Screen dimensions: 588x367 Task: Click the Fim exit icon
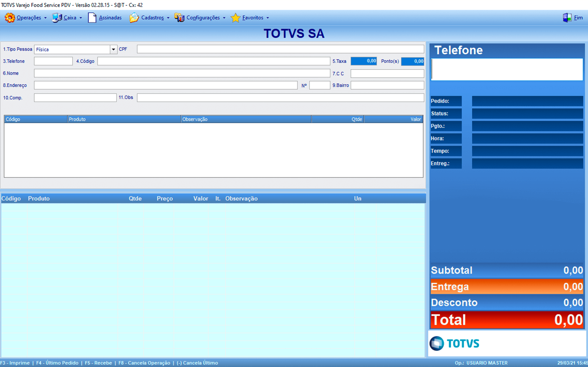click(567, 18)
